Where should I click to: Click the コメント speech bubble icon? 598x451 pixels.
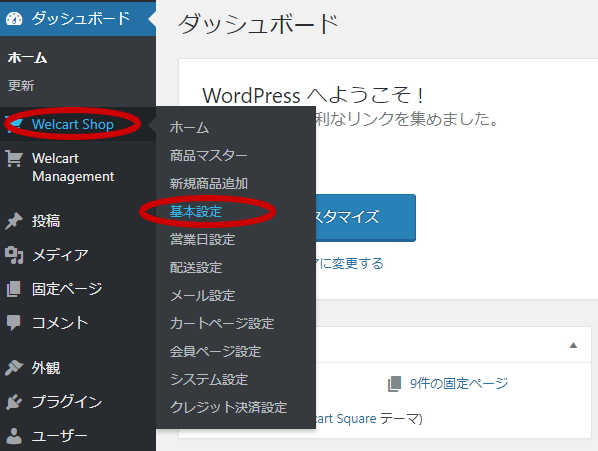pyautogui.click(x=14, y=323)
